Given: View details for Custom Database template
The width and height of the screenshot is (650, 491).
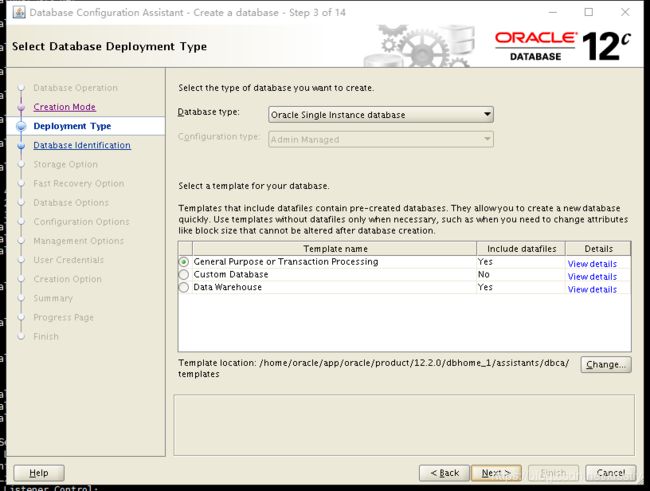Looking at the screenshot, I should pos(592,277).
